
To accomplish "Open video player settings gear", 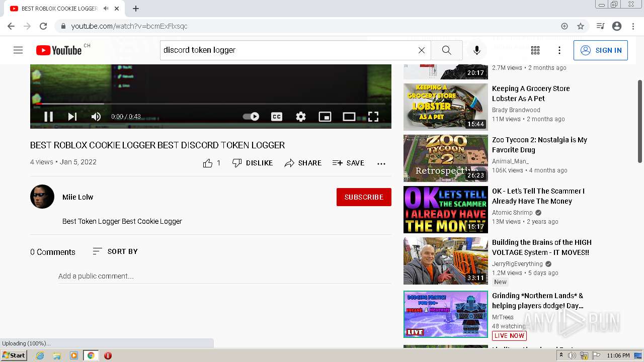I will [x=301, y=117].
